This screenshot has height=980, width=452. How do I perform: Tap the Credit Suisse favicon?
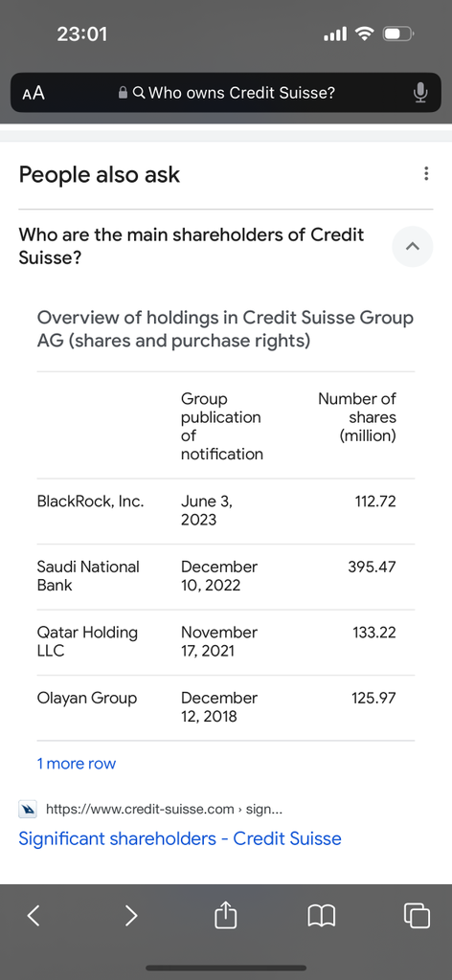(29, 810)
